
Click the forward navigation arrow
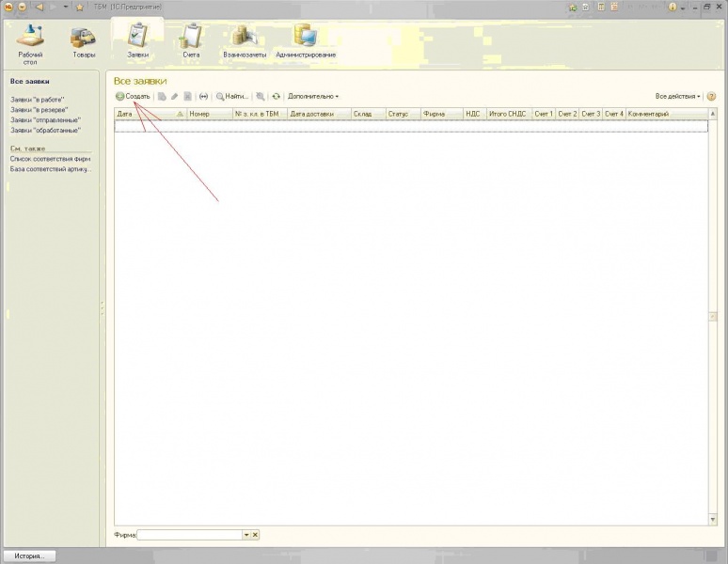[53, 7]
